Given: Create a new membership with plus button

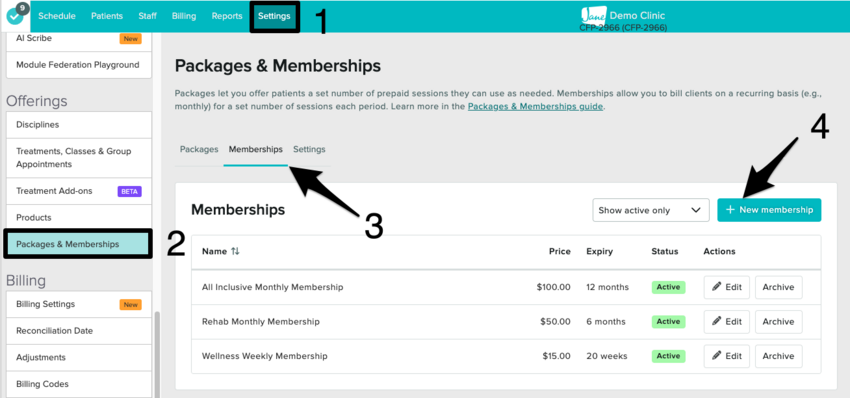Looking at the screenshot, I should click(x=769, y=210).
